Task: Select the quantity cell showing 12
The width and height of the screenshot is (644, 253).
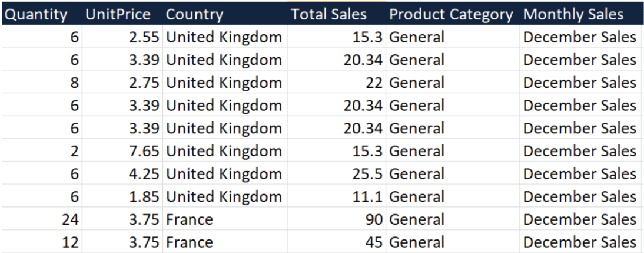Action: [x=71, y=242]
